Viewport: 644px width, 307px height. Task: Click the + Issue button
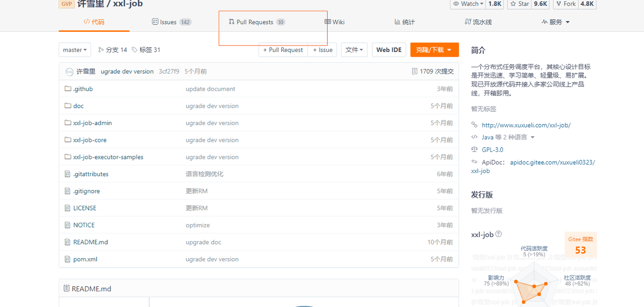coord(322,50)
